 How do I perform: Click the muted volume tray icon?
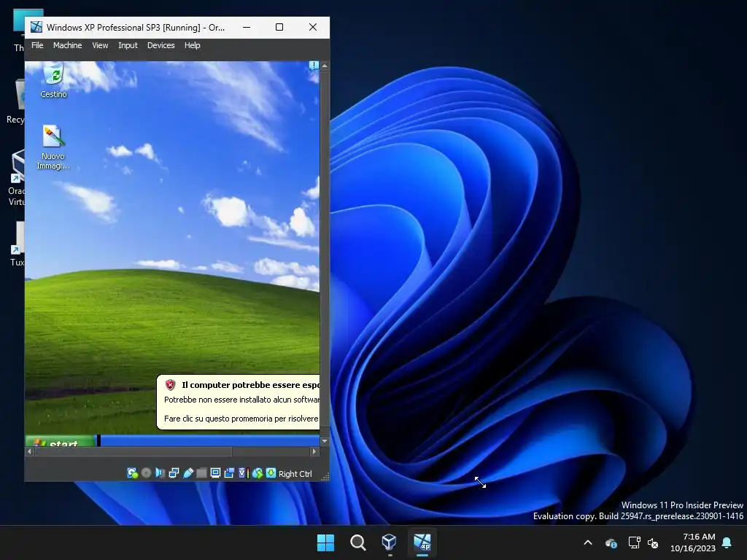coord(653,542)
